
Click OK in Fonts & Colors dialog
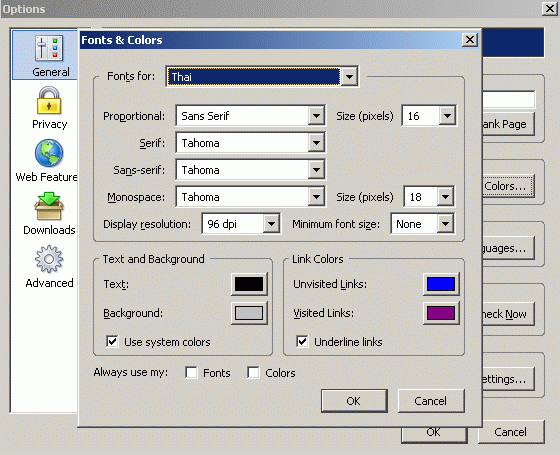click(354, 401)
